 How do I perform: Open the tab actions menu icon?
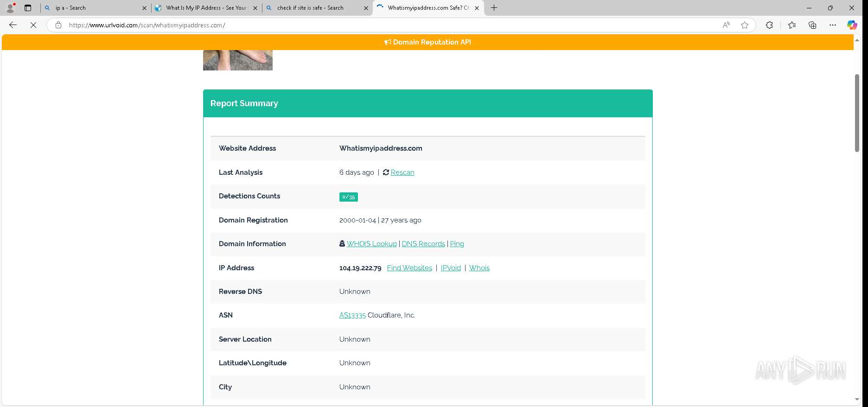click(28, 8)
